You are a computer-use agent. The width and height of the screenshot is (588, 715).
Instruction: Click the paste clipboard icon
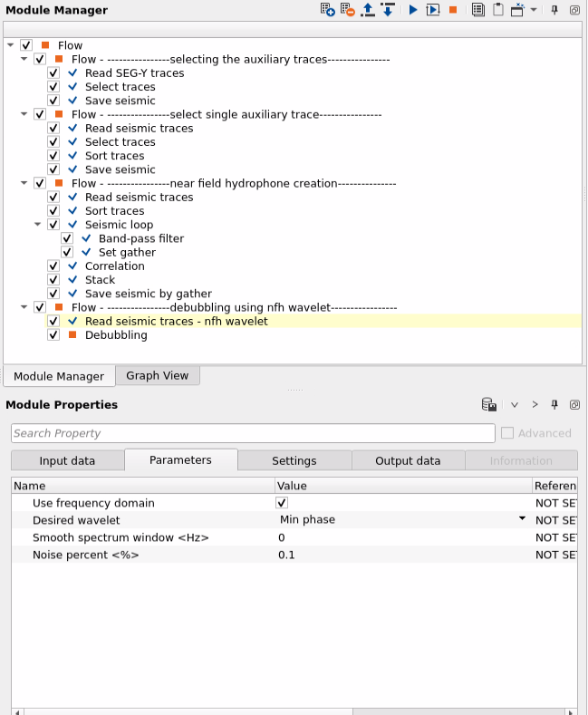[498, 10]
